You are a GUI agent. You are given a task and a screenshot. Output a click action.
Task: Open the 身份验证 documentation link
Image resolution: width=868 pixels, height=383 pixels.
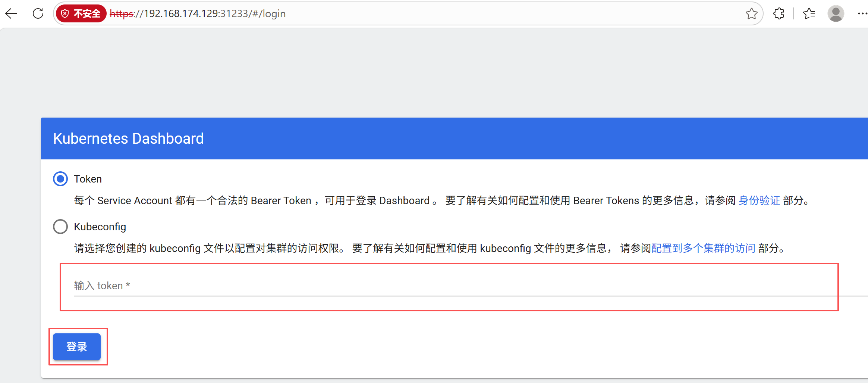coord(759,200)
